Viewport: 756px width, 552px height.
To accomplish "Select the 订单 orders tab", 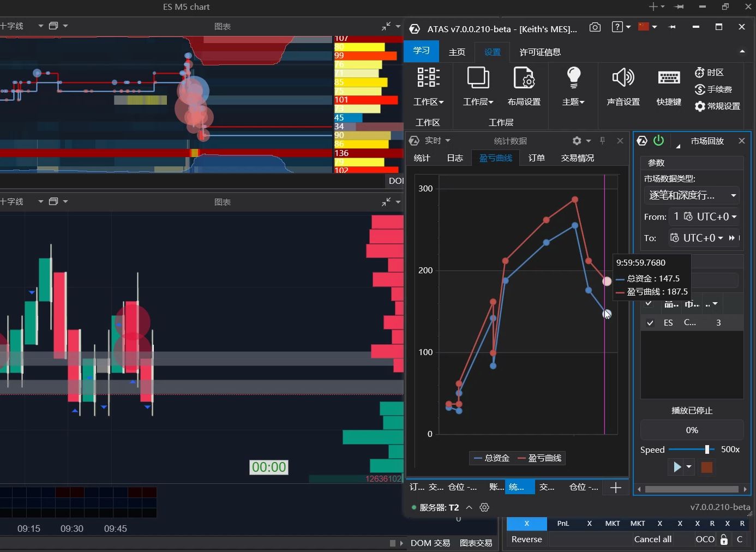I will [537, 158].
